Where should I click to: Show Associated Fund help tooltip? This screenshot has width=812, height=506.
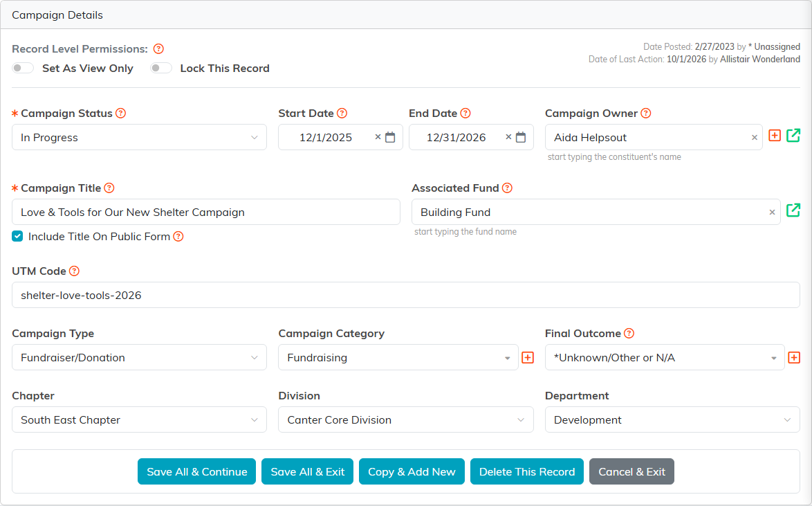508,188
